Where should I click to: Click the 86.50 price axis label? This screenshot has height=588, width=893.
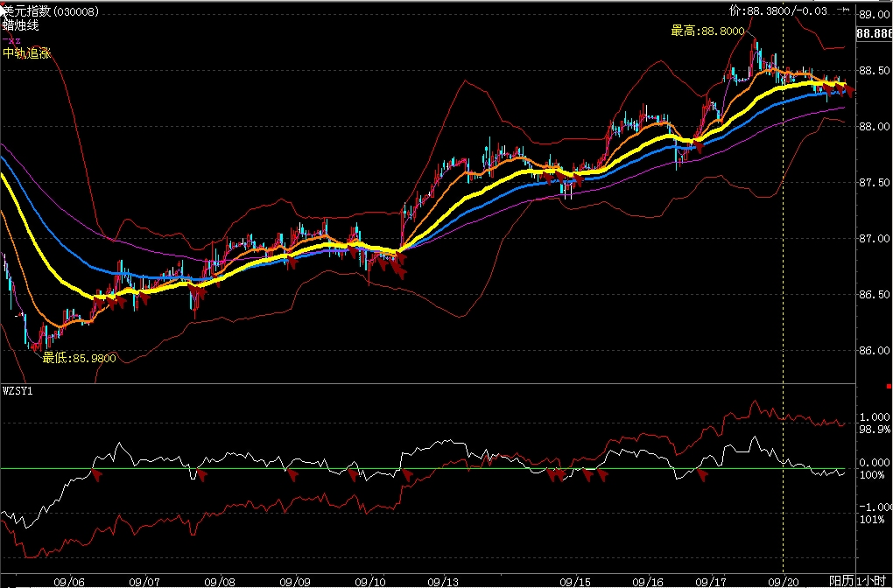pyautogui.click(x=875, y=294)
